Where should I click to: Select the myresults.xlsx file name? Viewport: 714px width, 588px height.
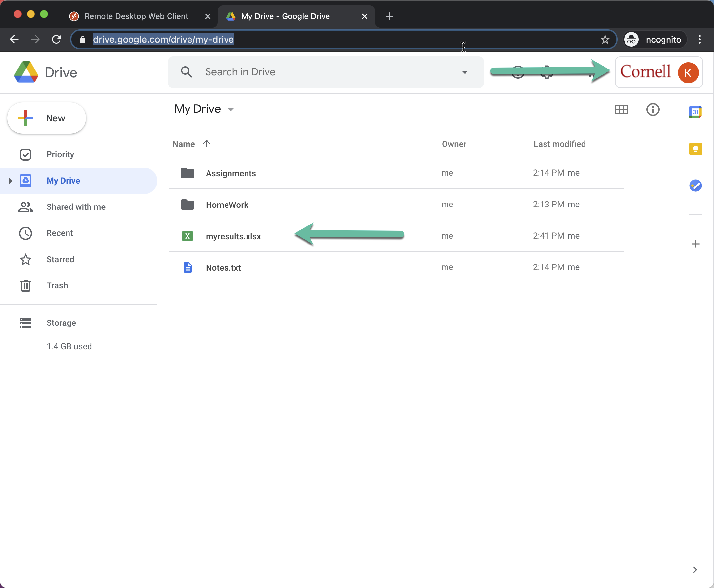coord(233,236)
